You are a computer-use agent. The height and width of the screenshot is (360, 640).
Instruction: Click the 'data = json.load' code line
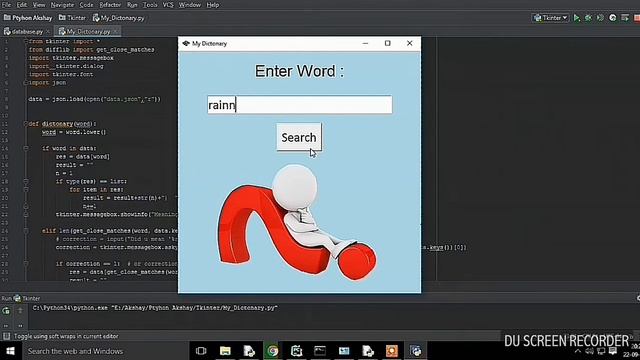[95, 99]
